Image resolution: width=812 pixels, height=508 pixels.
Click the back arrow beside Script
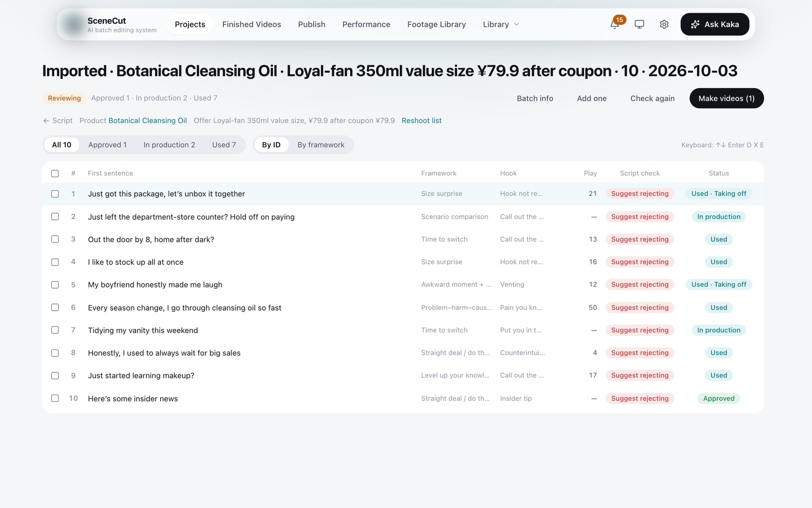[46, 121]
